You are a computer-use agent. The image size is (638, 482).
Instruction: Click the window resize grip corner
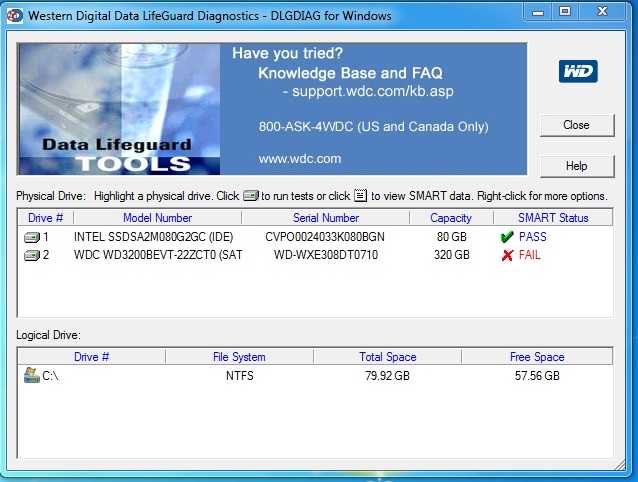[x=619, y=464]
